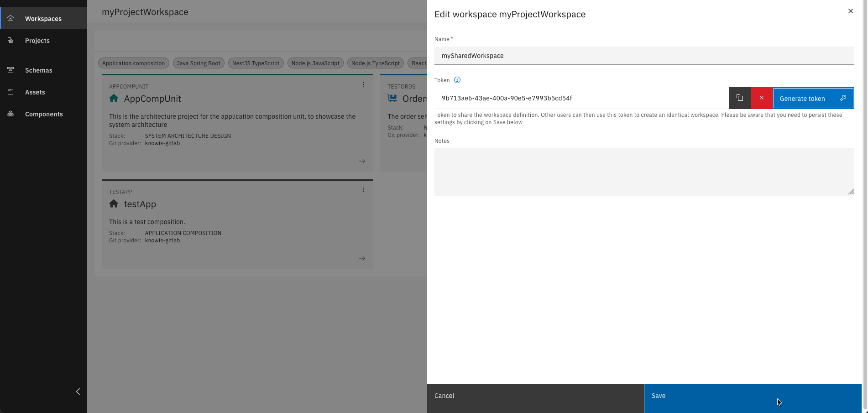Save the workspace changes
The height and width of the screenshot is (413, 868).
(x=752, y=396)
